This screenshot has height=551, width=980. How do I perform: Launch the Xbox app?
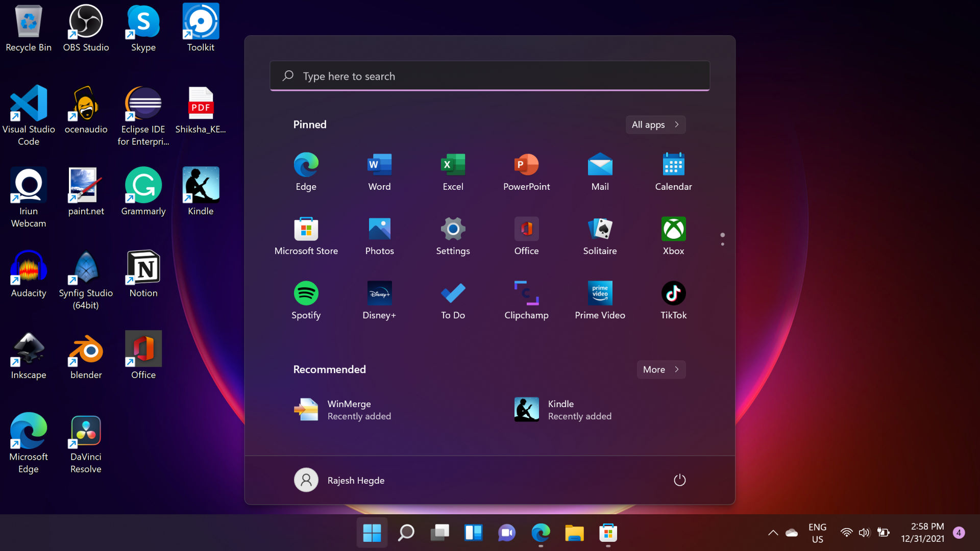[673, 237]
